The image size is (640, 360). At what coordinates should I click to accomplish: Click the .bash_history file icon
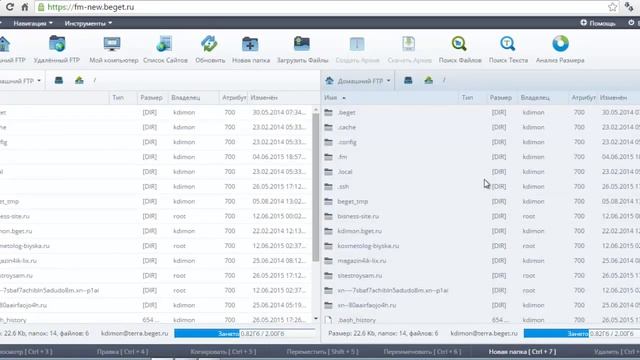(329, 320)
